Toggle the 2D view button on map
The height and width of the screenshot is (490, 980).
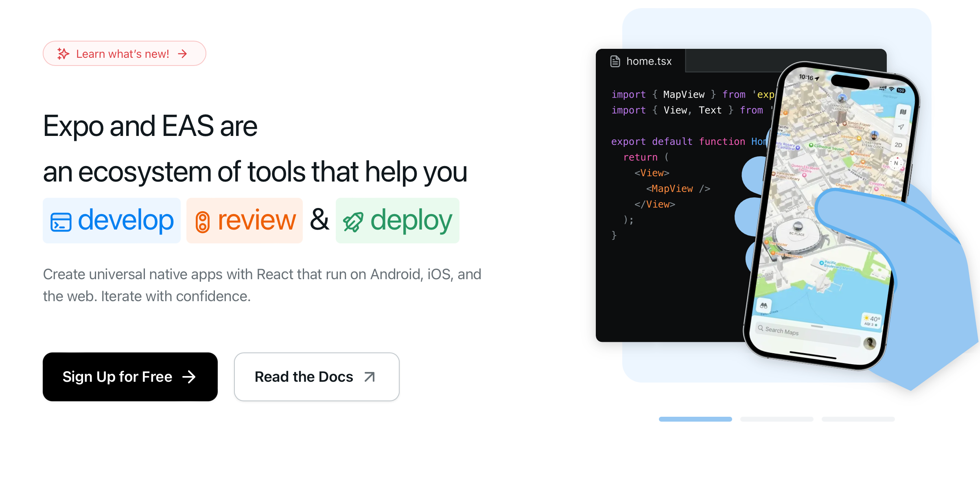coord(898,145)
